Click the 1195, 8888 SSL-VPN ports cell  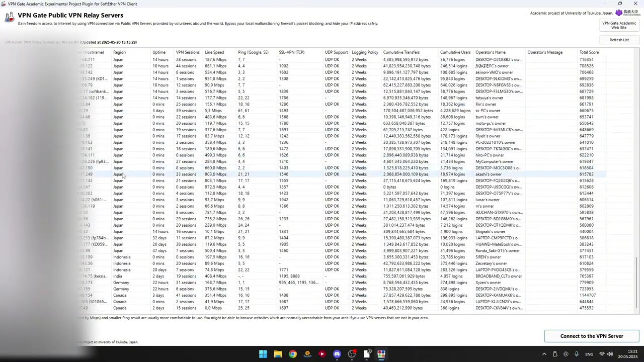(x=289, y=276)
